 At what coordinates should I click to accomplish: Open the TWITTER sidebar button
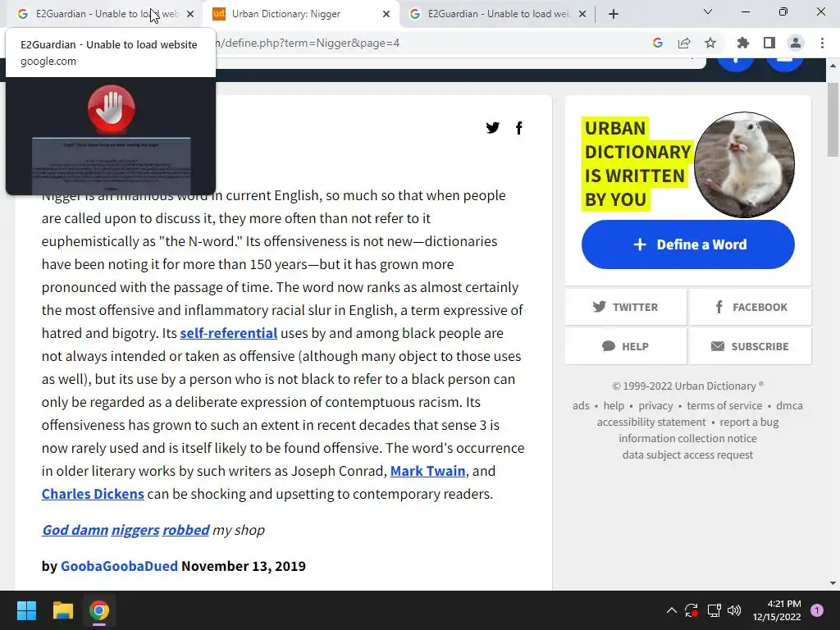pyautogui.click(x=625, y=307)
